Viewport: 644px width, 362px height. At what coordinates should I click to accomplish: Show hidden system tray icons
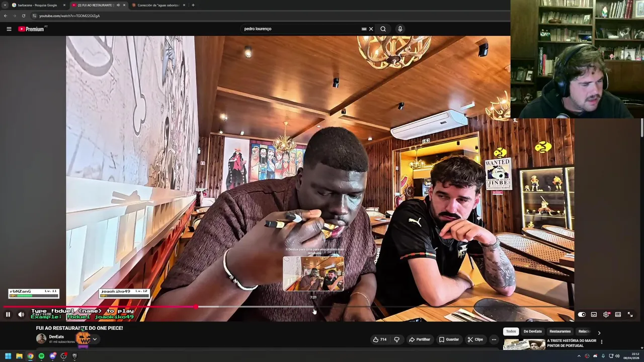point(579,356)
